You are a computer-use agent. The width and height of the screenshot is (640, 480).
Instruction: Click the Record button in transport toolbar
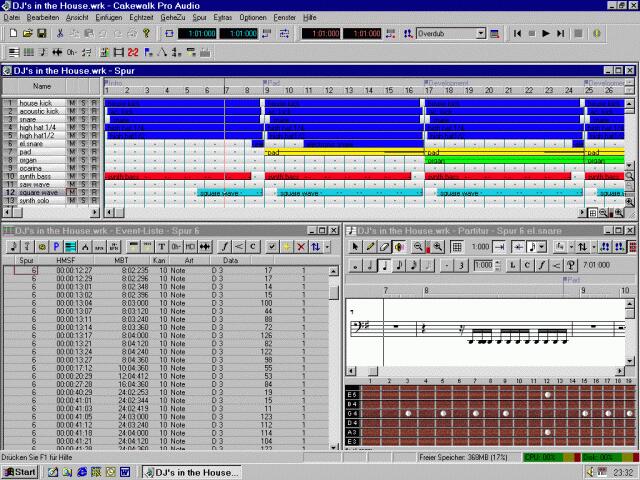(578, 33)
